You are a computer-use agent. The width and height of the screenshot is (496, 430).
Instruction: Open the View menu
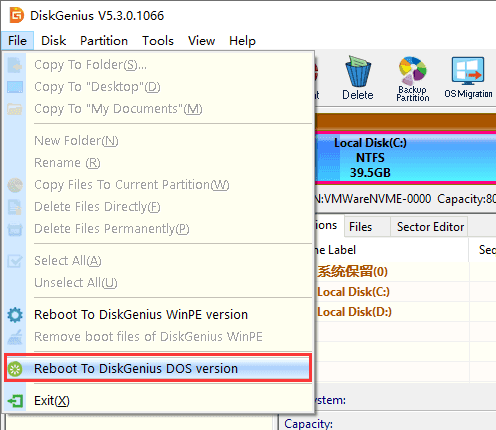[x=201, y=41]
